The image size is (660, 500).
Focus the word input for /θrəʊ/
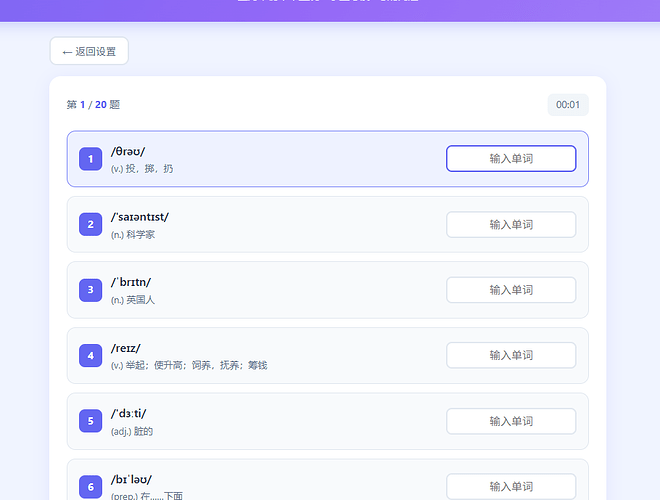coord(510,159)
